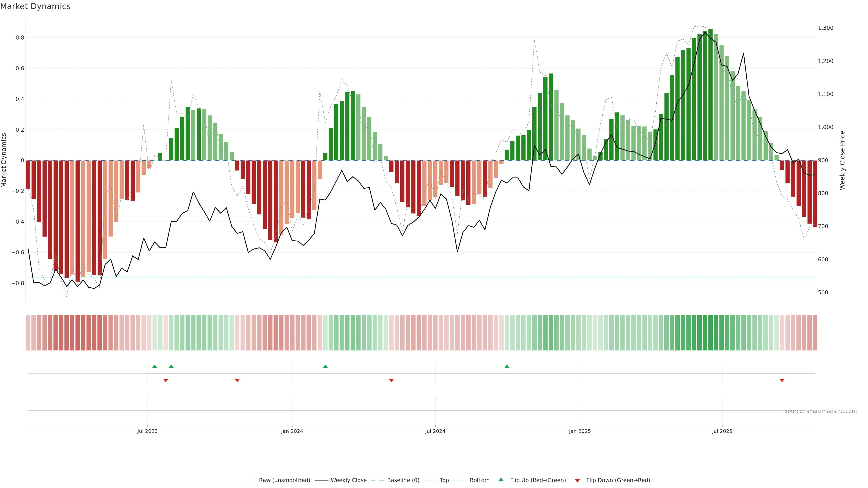Toggle the Baseline (0) legend entry
Viewport: 868px width, 488px height.
403,480
